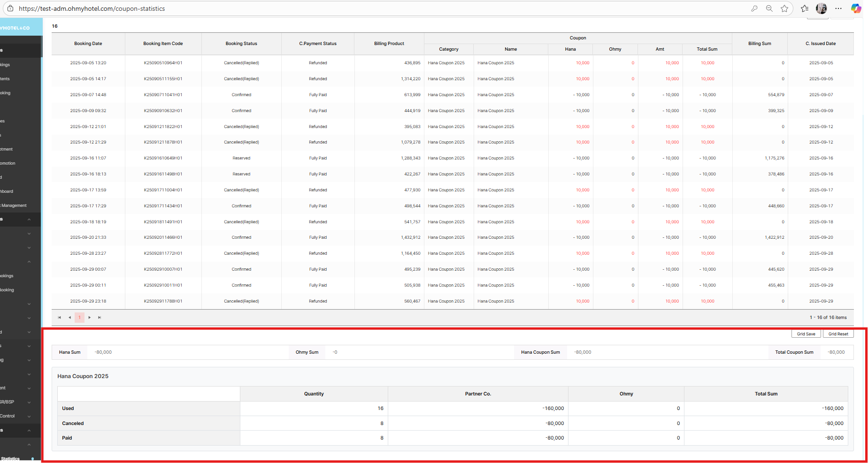Sort by the Booking Date column header
This screenshot has width=868, height=463.
[88, 44]
